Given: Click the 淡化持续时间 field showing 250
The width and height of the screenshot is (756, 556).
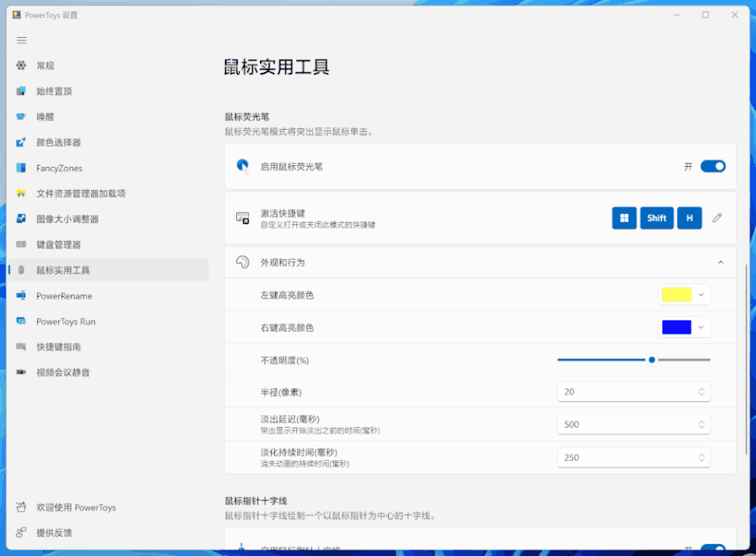Looking at the screenshot, I should tap(633, 458).
